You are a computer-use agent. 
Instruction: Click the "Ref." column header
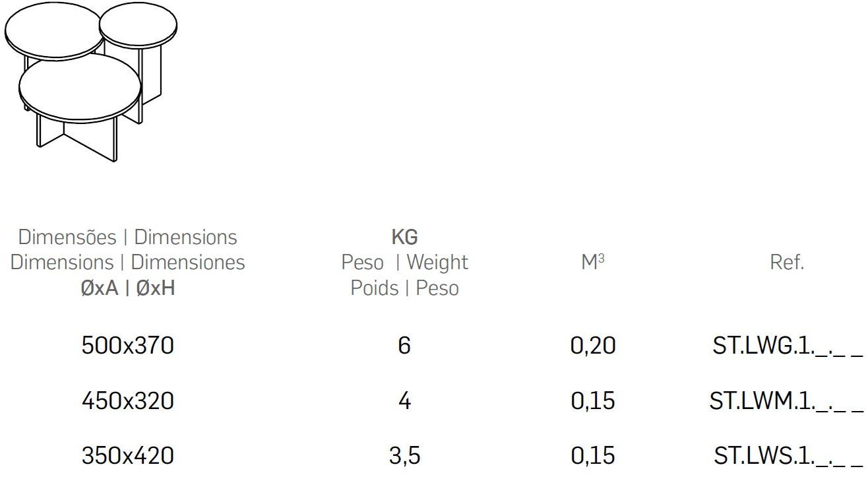787,263
